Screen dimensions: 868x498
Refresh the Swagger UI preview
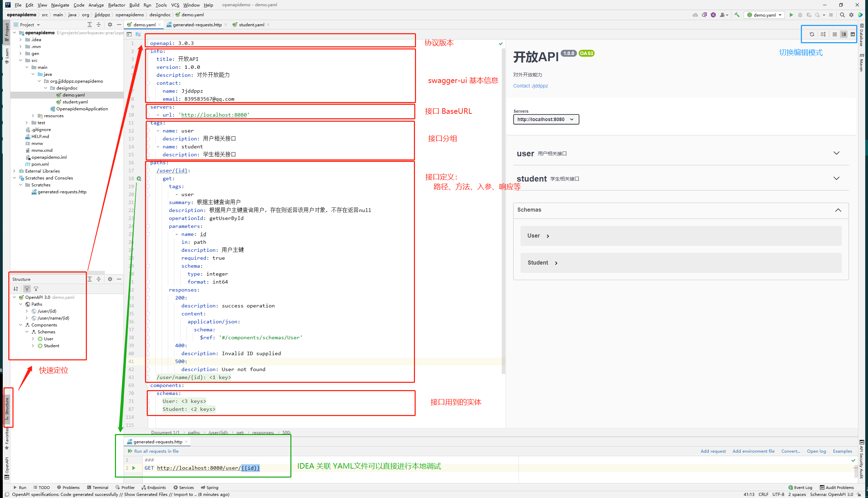click(812, 34)
